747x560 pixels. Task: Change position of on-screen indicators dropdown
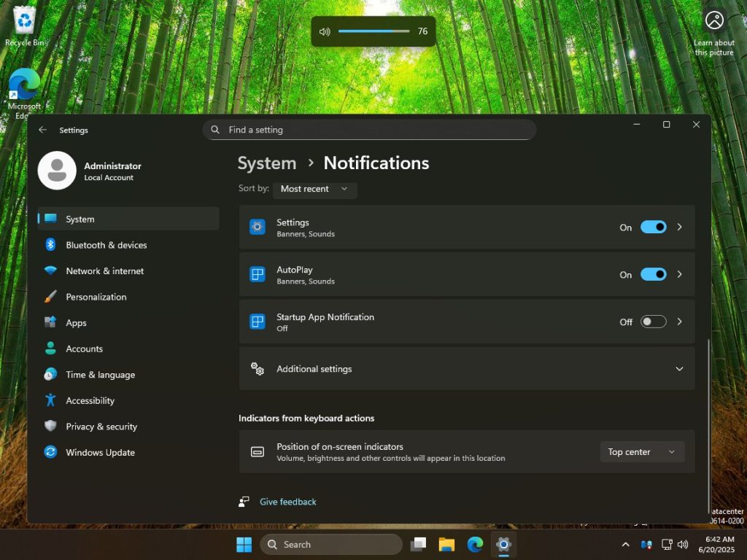[641, 451]
